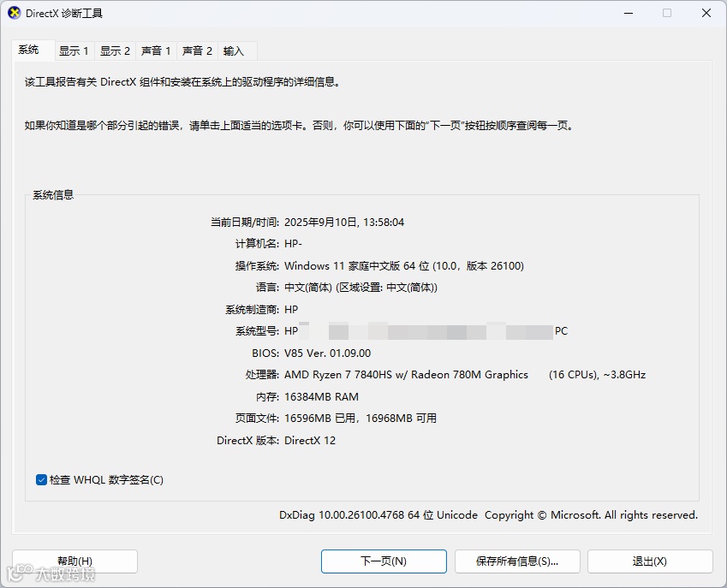Click the DirectX 12 version value
The image size is (727, 588).
[x=310, y=440]
